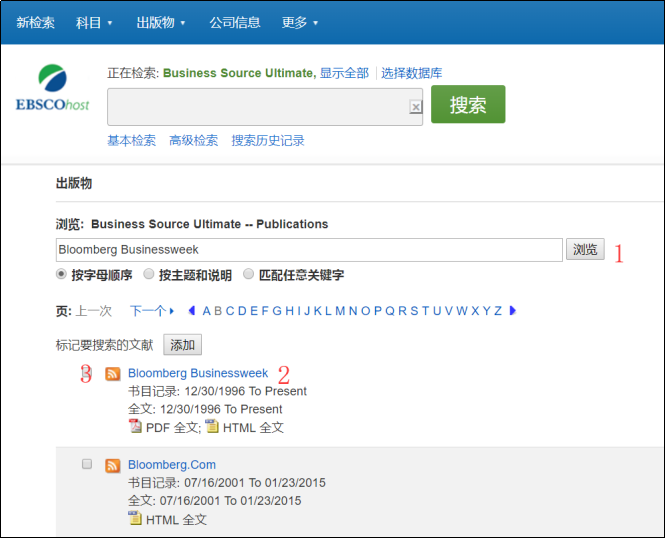Image resolution: width=665 pixels, height=539 pixels.
Task: Go to previous letter set with left arrow
Action: [x=192, y=310]
